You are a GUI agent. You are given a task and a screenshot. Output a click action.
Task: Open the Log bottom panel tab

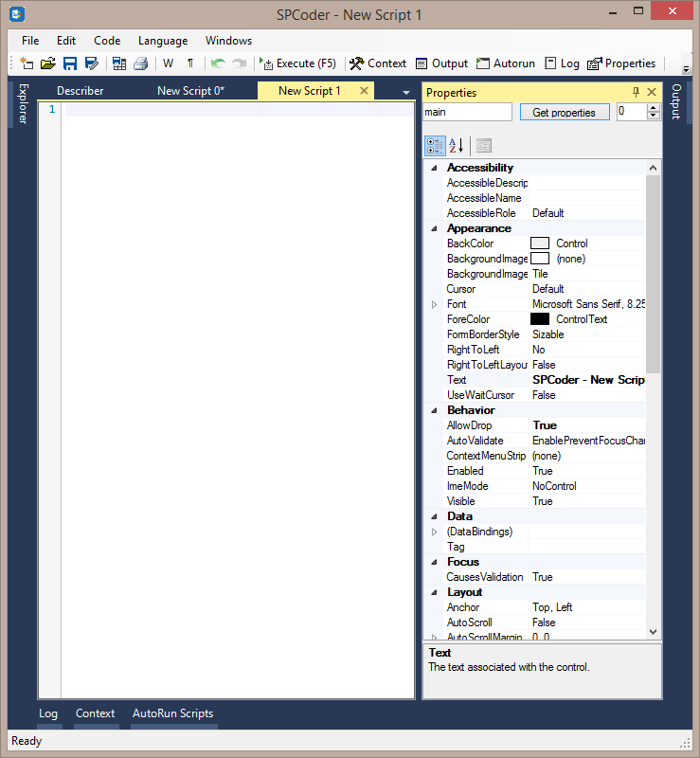point(48,713)
